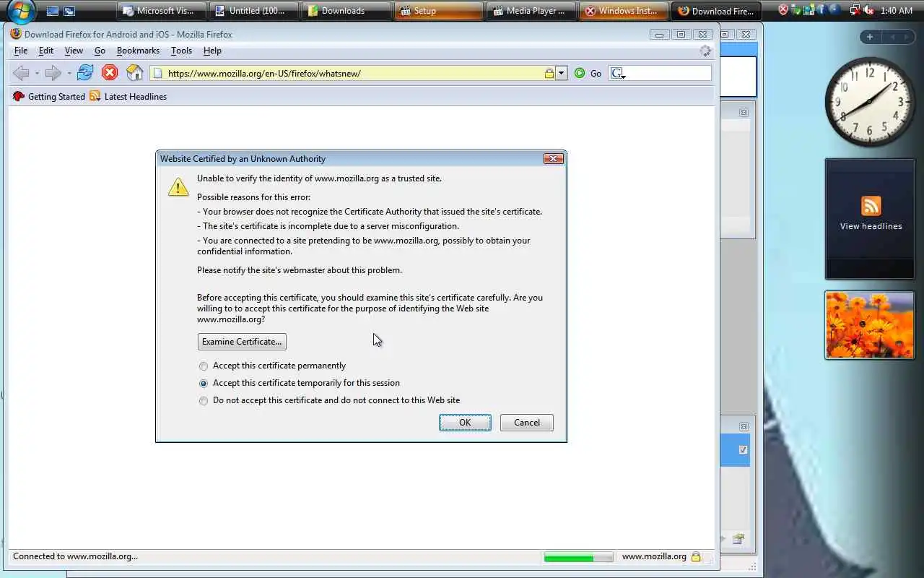Open the File menu
The image size is (924, 578).
21,51
